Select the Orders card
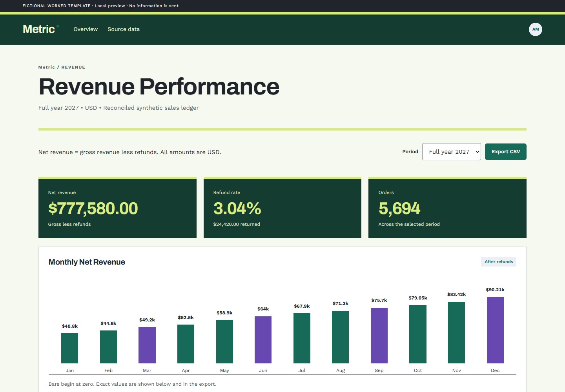Image resolution: width=565 pixels, height=392 pixels. click(447, 207)
